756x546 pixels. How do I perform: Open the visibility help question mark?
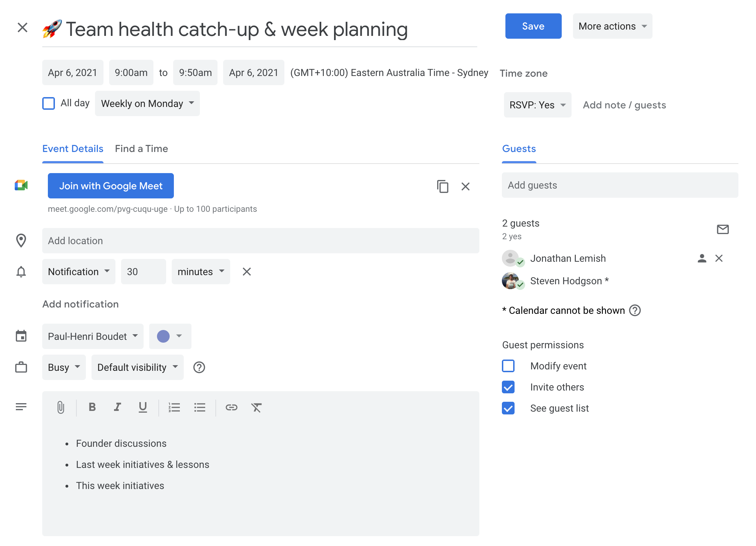[199, 367]
